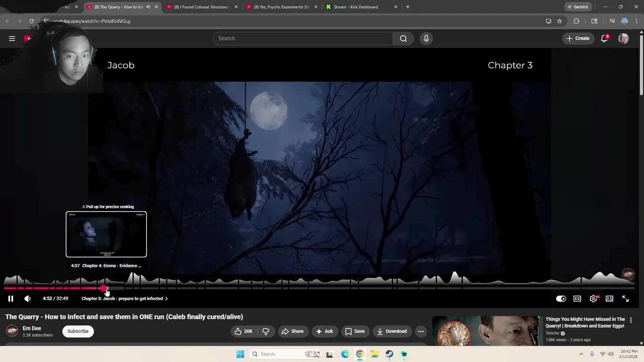Screen dimensions: 644x362
Task: Open Chrome extensions puzzle icon
Action: click(x=577, y=21)
